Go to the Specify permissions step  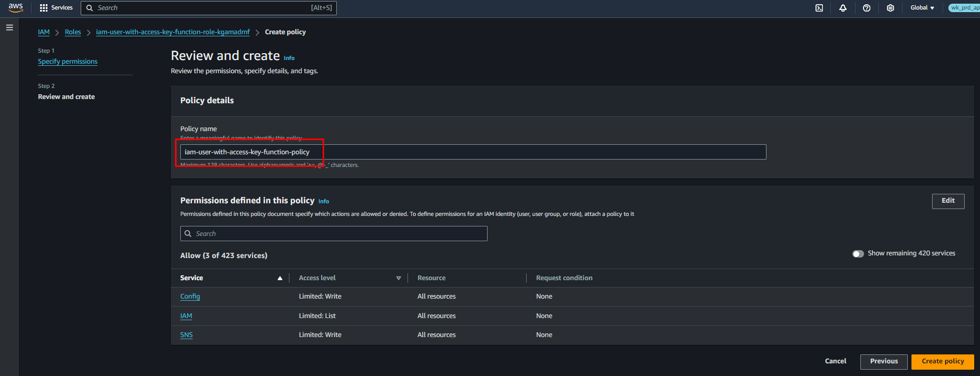[67, 62]
